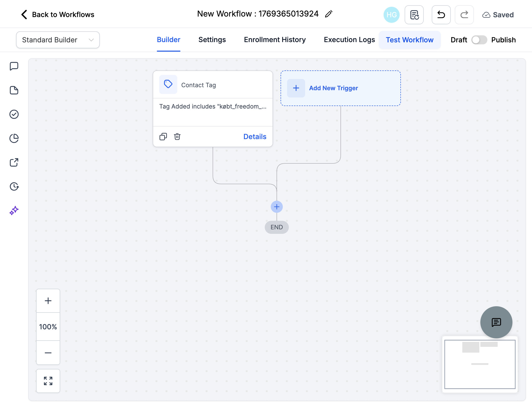Open external link export sidebar icon

14,162
